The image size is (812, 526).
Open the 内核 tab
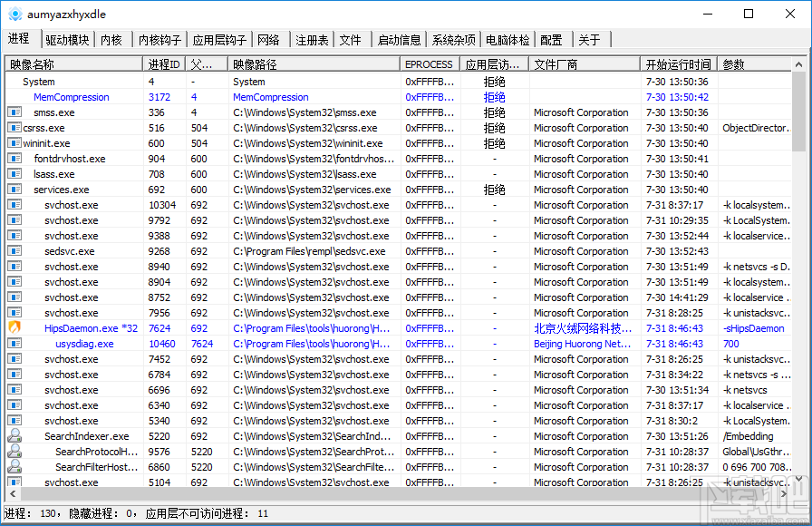point(111,40)
